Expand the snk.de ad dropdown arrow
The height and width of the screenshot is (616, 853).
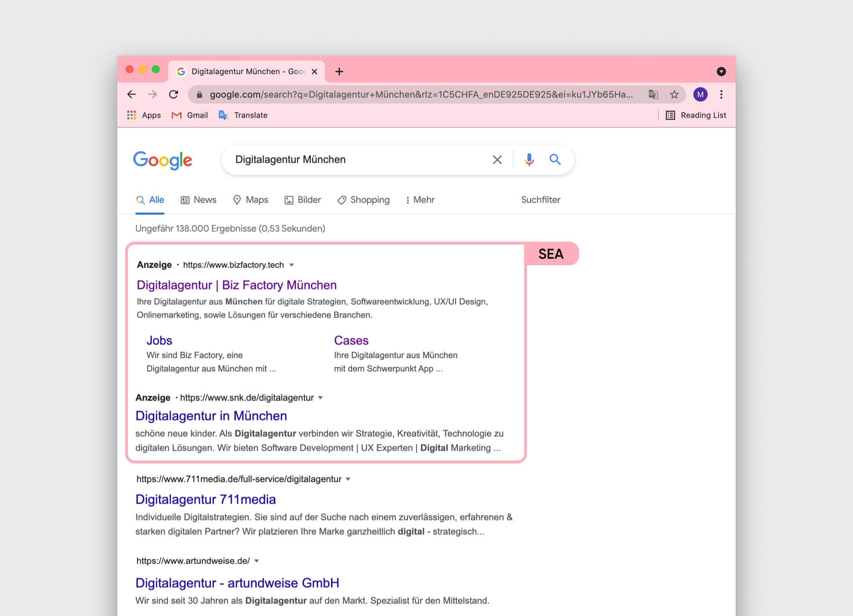pos(320,398)
